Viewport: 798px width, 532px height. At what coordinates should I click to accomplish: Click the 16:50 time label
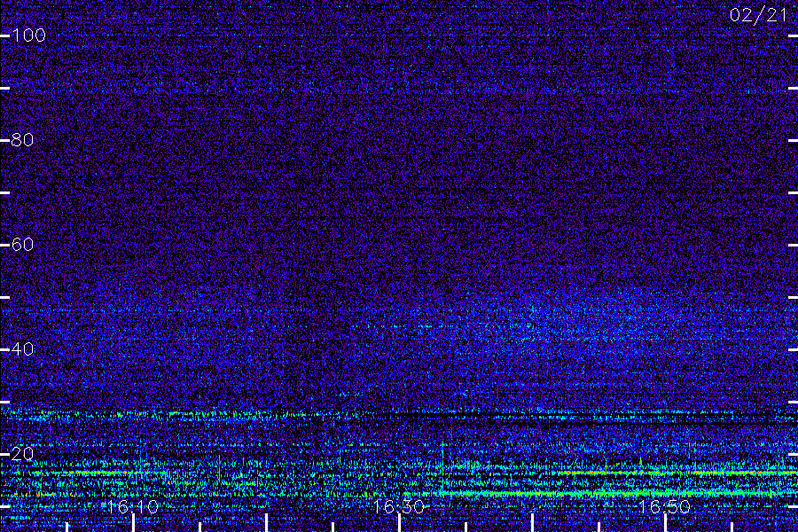coord(665,506)
